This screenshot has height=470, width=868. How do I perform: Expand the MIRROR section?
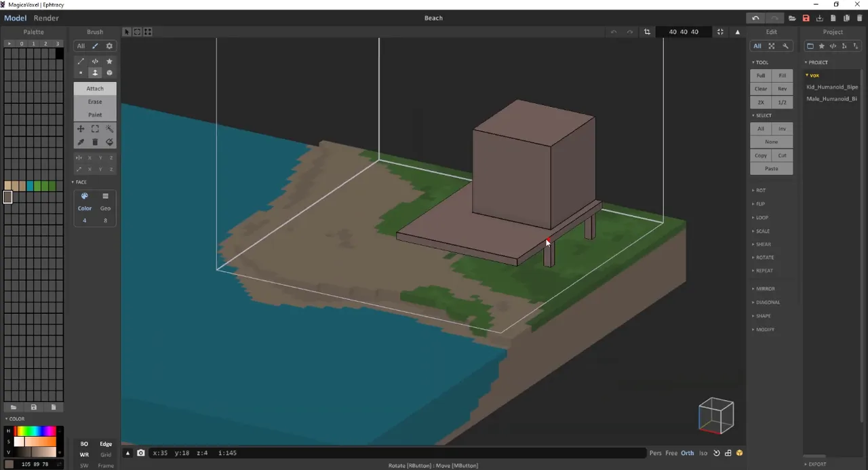764,289
